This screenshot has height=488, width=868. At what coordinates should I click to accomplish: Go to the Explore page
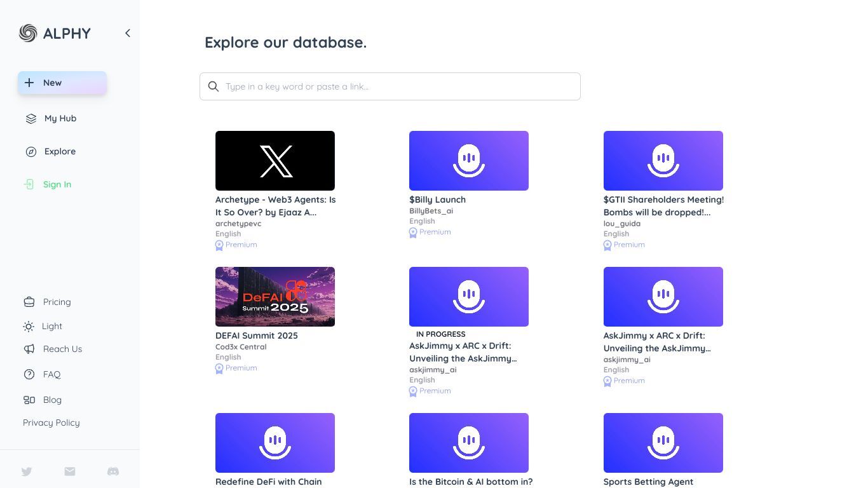pyautogui.click(x=60, y=151)
